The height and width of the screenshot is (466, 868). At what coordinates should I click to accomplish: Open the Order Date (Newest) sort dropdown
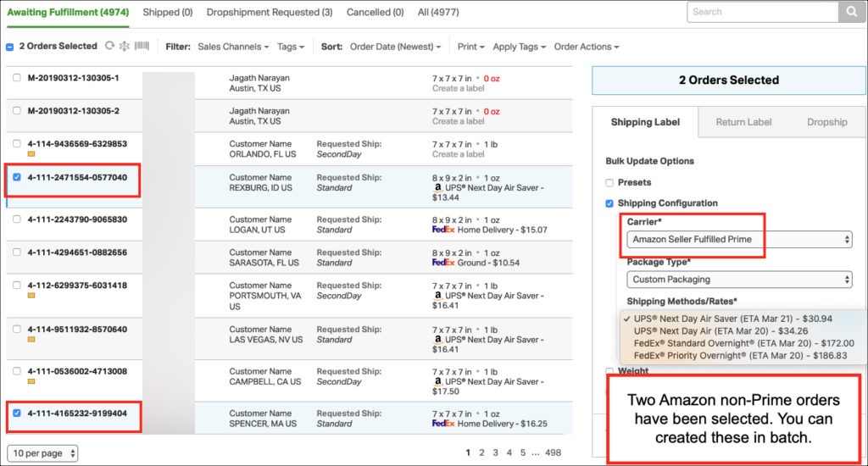point(395,47)
